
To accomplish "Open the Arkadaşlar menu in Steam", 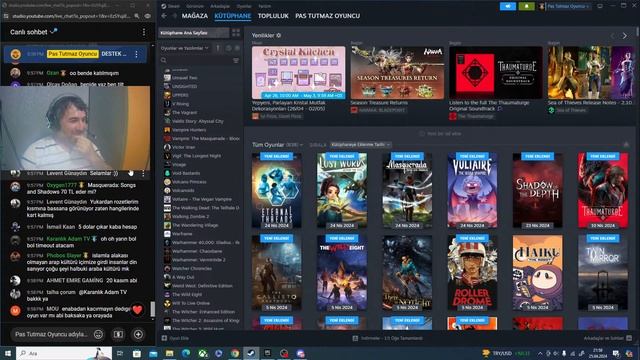I will pyautogui.click(x=220, y=6).
